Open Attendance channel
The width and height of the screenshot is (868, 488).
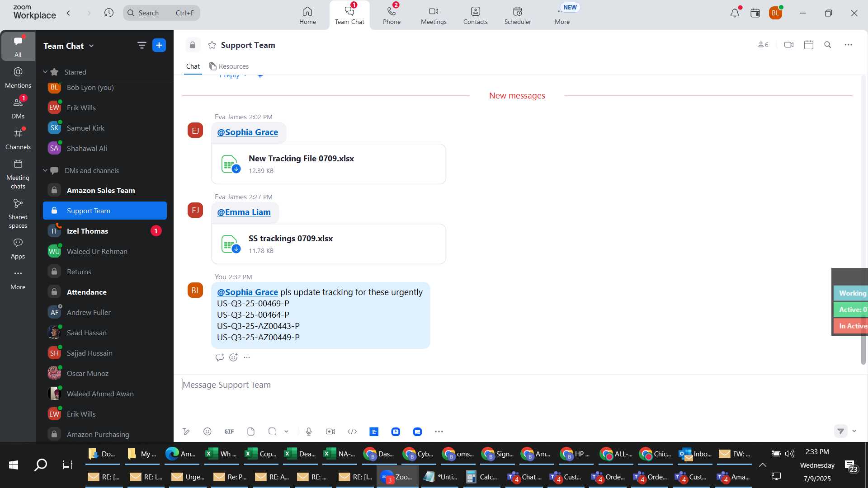tap(105, 292)
